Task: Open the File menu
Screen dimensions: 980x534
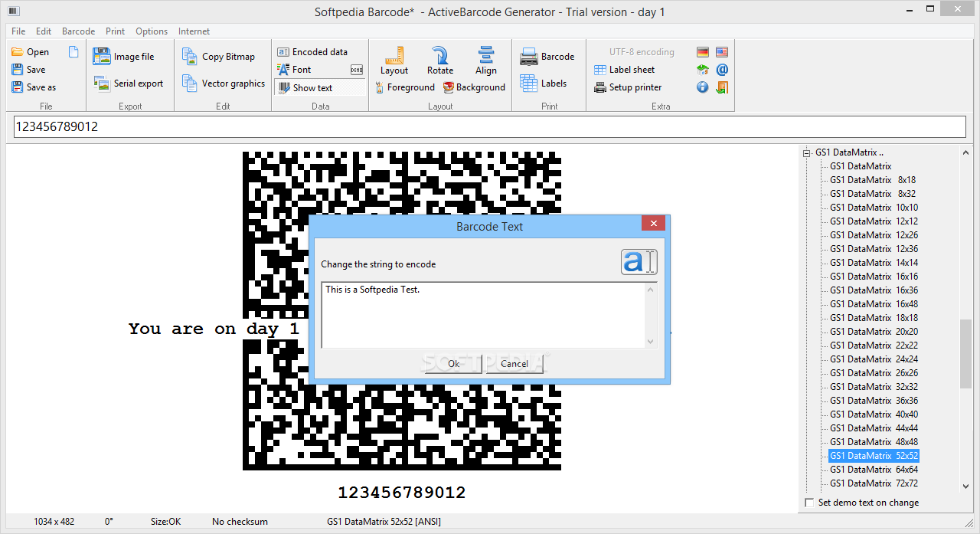Action: tap(18, 31)
